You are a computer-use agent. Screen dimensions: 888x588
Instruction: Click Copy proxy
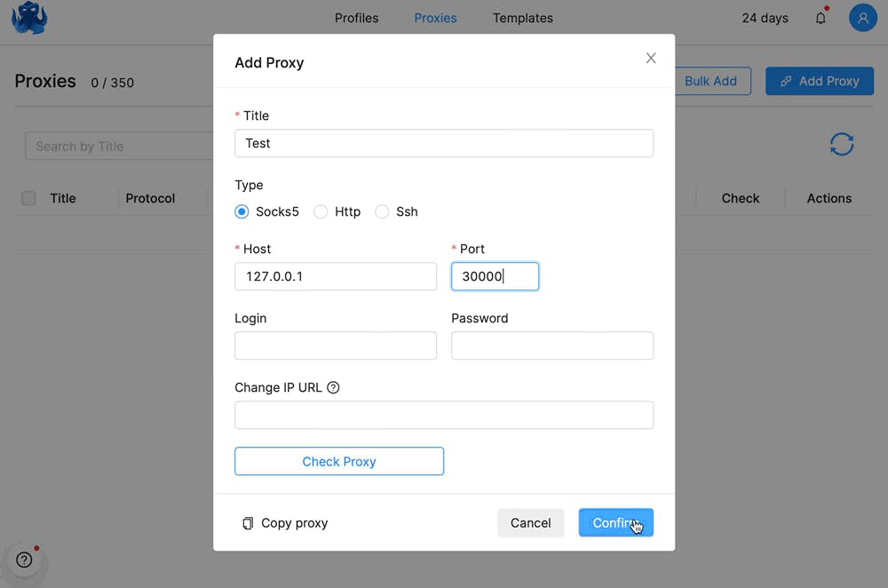click(x=285, y=523)
